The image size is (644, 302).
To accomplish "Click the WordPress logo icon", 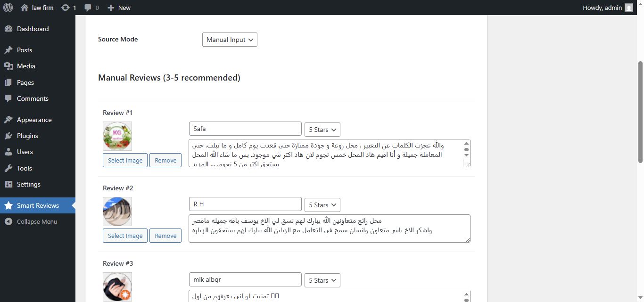I will tap(8, 8).
